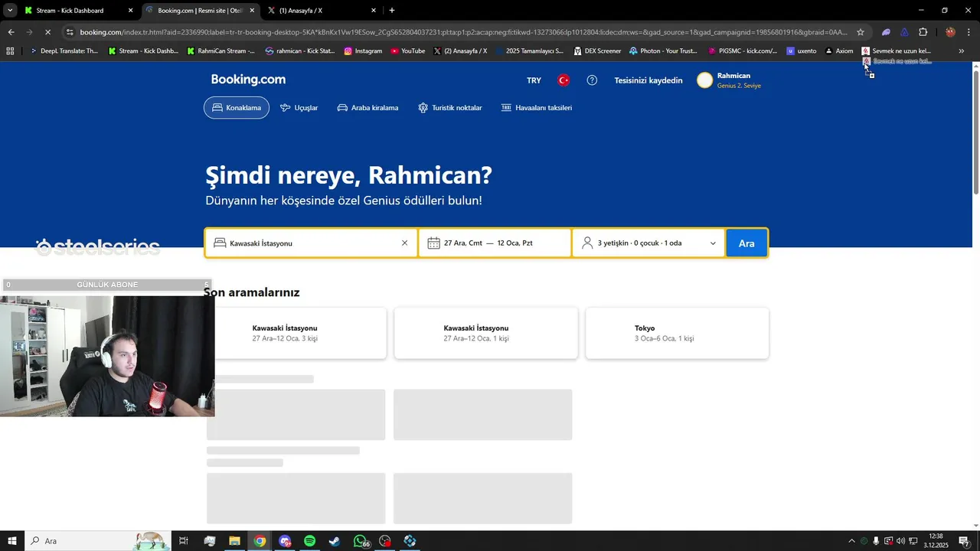The image size is (980, 551).
Task: Go back to previous page in Chrome
Action: (11, 32)
